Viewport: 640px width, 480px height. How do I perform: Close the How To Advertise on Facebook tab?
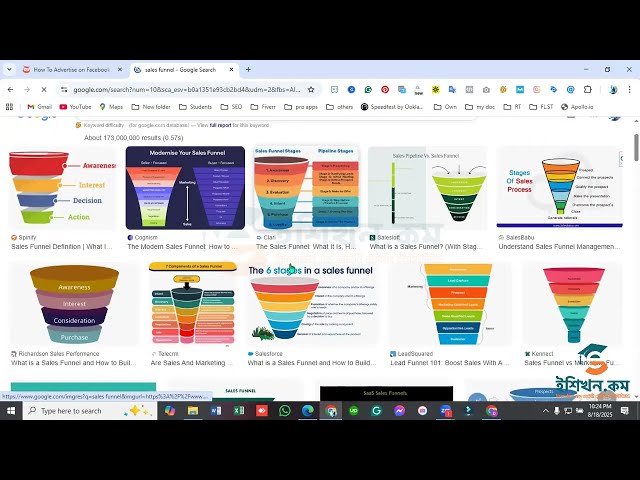pyautogui.click(x=120, y=69)
